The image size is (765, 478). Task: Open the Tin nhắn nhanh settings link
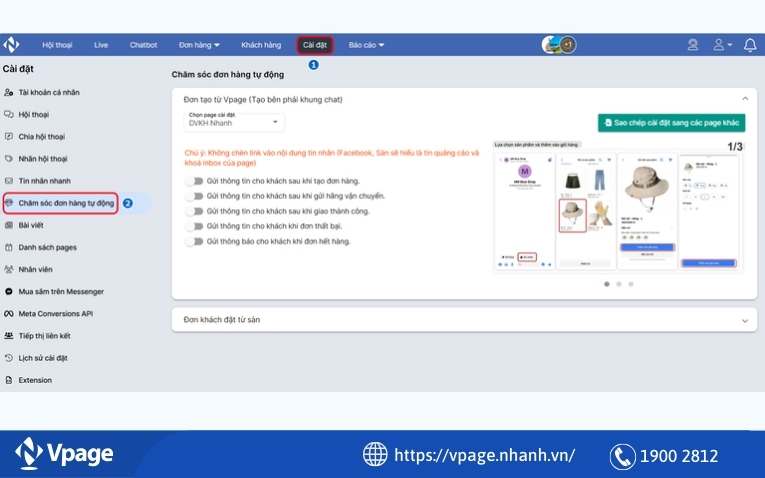point(44,180)
